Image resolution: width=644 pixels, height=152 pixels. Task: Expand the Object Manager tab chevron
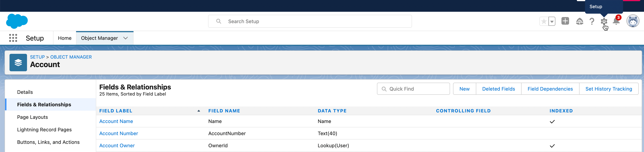(x=126, y=38)
